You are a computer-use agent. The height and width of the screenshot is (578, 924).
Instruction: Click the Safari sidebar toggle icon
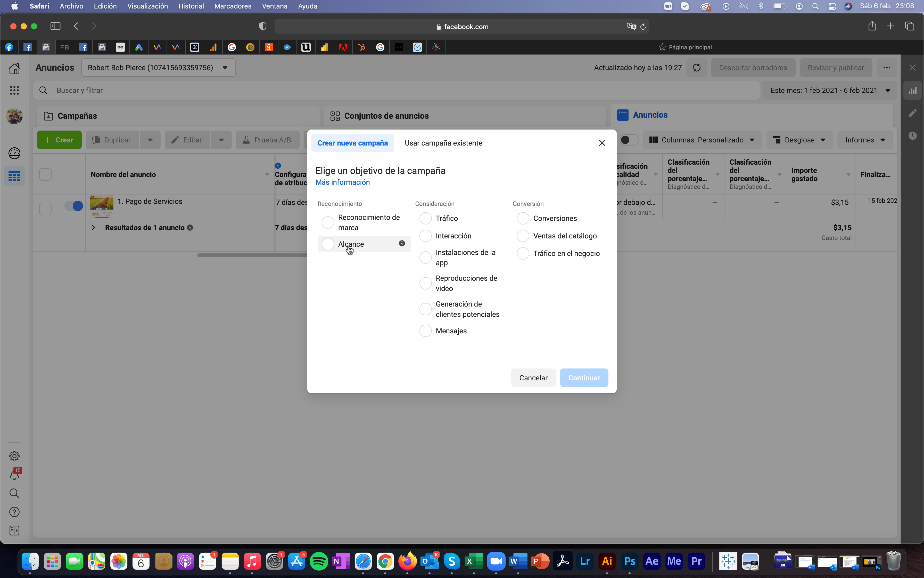55,26
